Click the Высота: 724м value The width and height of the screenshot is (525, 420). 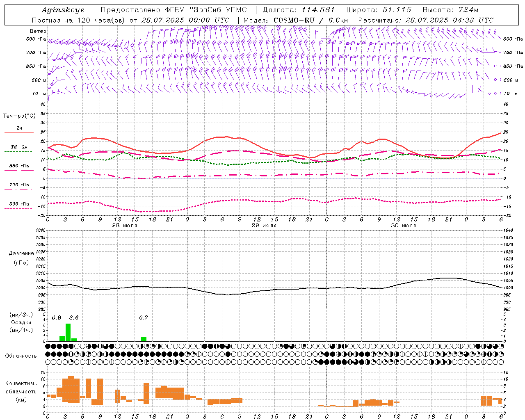click(x=450, y=10)
